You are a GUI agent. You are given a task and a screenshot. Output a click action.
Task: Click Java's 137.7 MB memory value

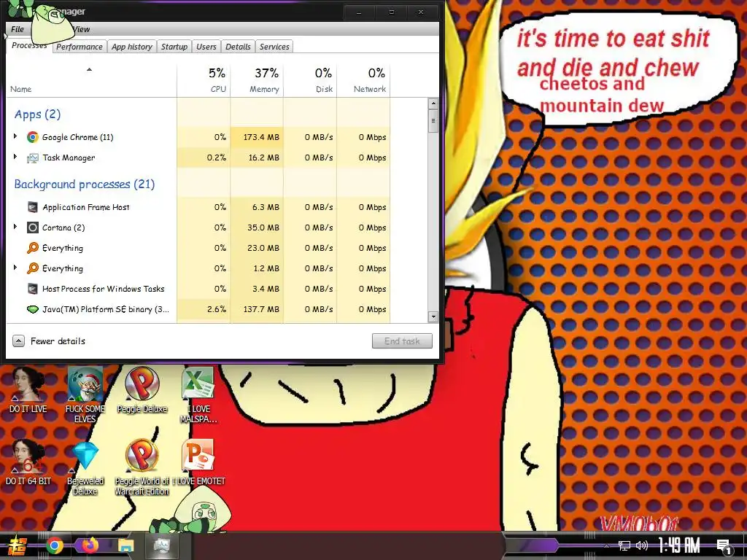click(257, 309)
